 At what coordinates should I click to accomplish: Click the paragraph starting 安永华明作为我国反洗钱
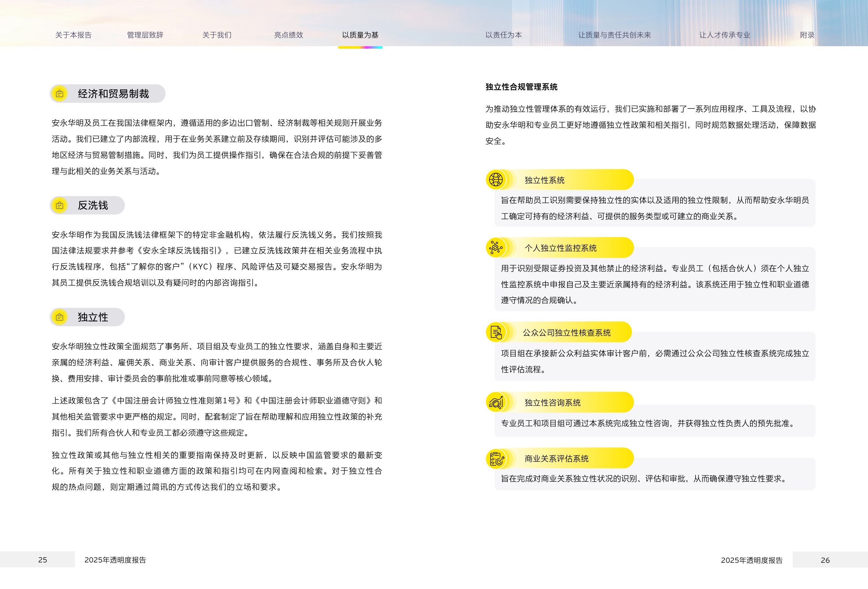point(217,258)
